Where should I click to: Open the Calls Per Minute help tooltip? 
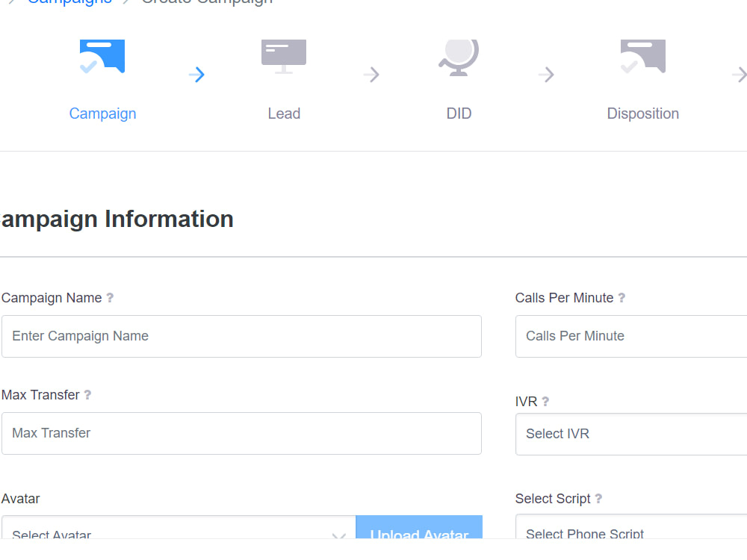[x=622, y=298]
